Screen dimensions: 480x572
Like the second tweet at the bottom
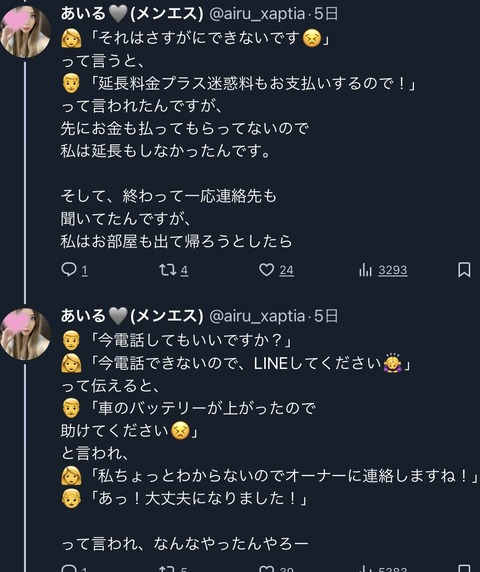point(276,568)
